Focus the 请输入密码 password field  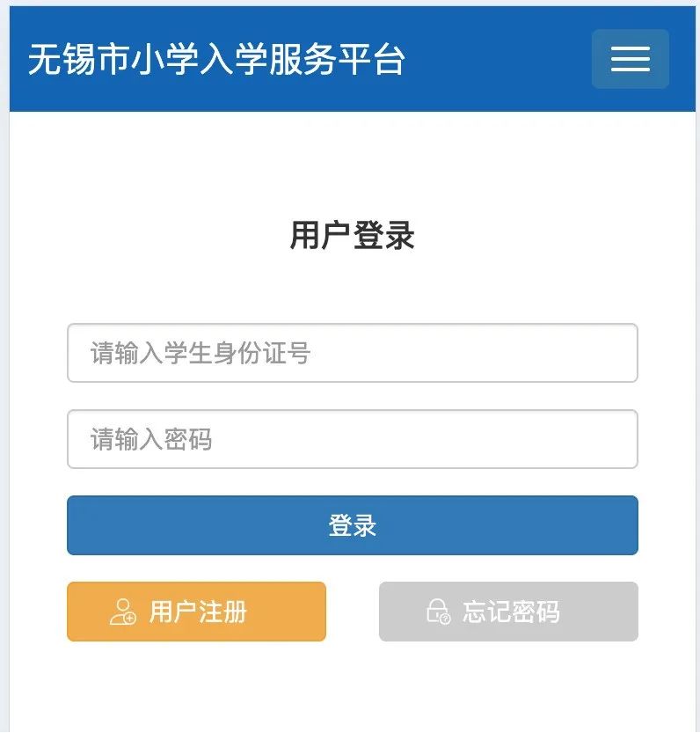pos(353,439)
